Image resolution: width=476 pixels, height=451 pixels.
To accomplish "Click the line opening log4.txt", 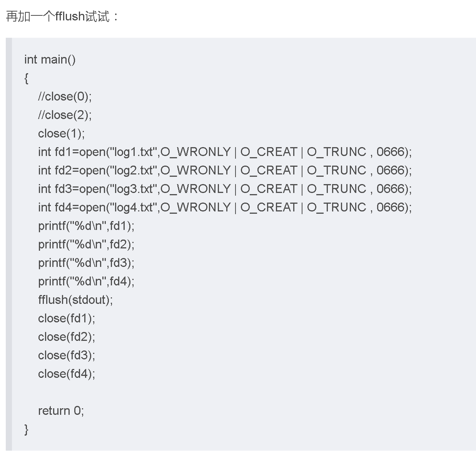I will tap(225, 207).
